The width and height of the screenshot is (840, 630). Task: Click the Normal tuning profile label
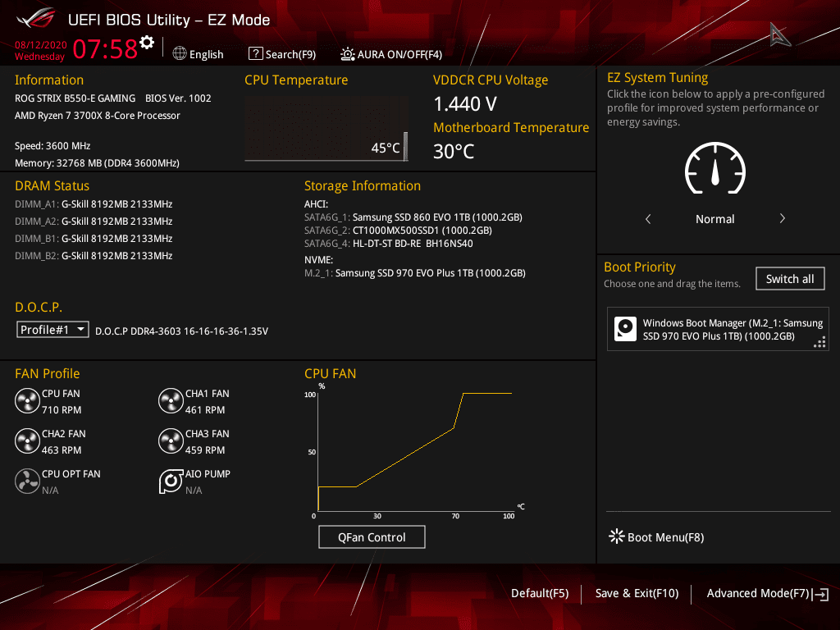[715, 218]
